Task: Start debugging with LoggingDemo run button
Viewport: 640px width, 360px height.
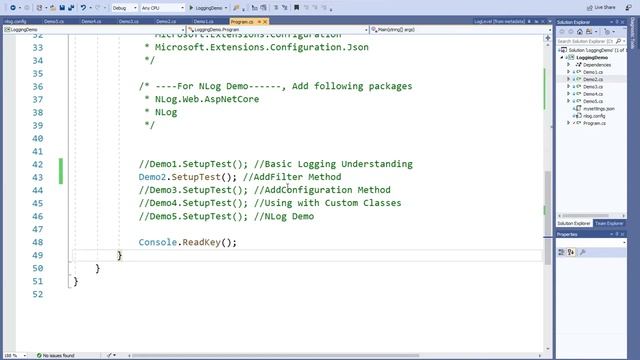Action: (x=208, y=8)
